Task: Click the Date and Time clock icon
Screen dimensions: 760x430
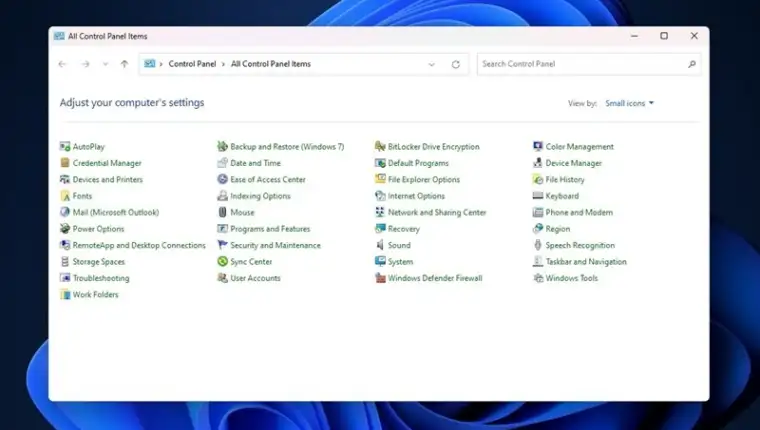Action: (x=222, y=163)
